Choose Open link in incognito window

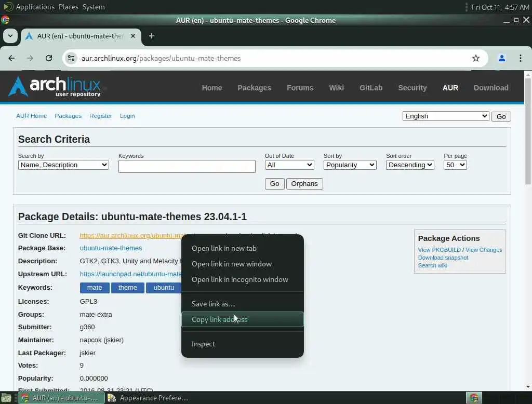[x=243, y=279]
